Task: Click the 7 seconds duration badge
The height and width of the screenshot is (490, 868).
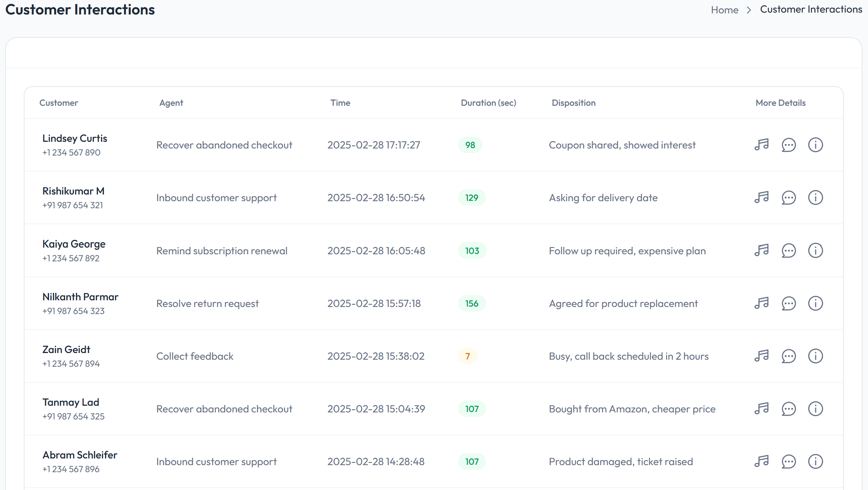Action: pos(467,356)
